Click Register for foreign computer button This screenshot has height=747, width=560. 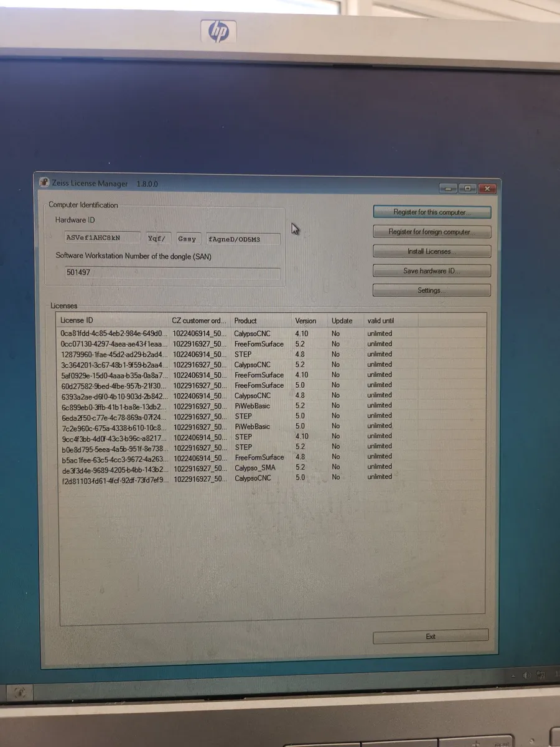[x=432, y=232]
